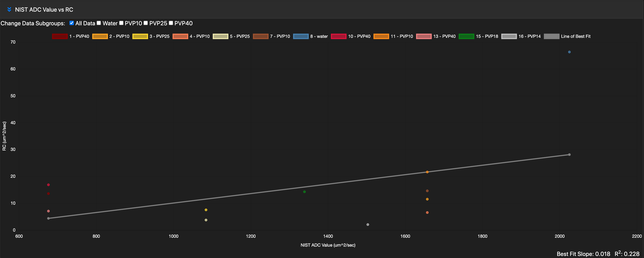The height and width of the screenshot is (258, 644).
Task: Click the blue water data point
Action: click(569, 52)
